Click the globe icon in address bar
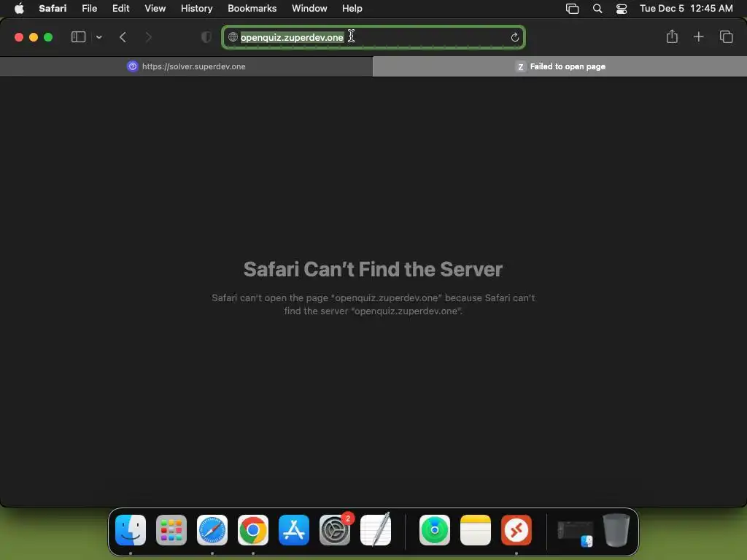747x560 pixels. click(233, 37)
